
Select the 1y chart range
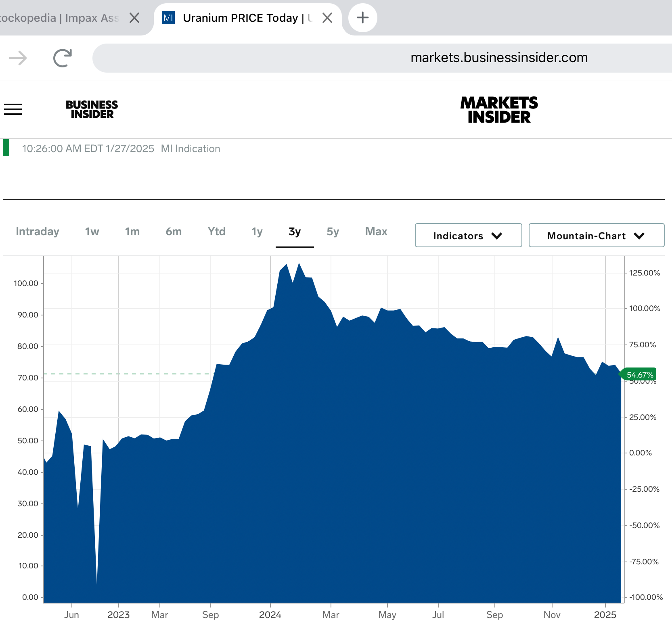click(257, 232)
